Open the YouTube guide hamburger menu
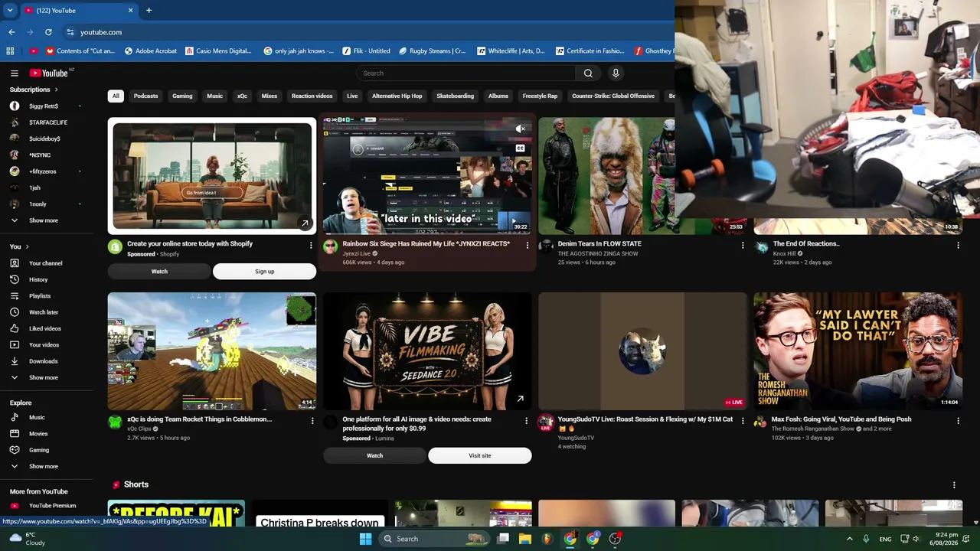This screenshot has width=980, height=551. click(15, 73)
